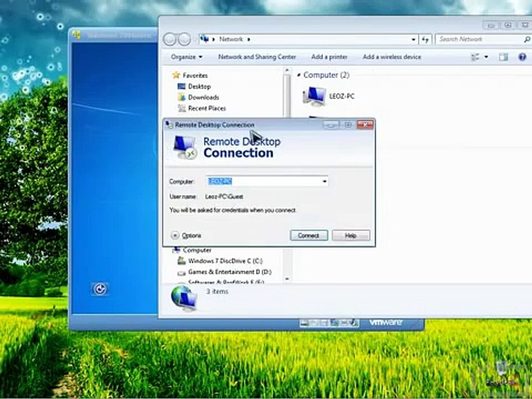Screen dimensions: 532x399
Task: Select Games & Entertainment D (D:)
Action: [x=229, y=272]
